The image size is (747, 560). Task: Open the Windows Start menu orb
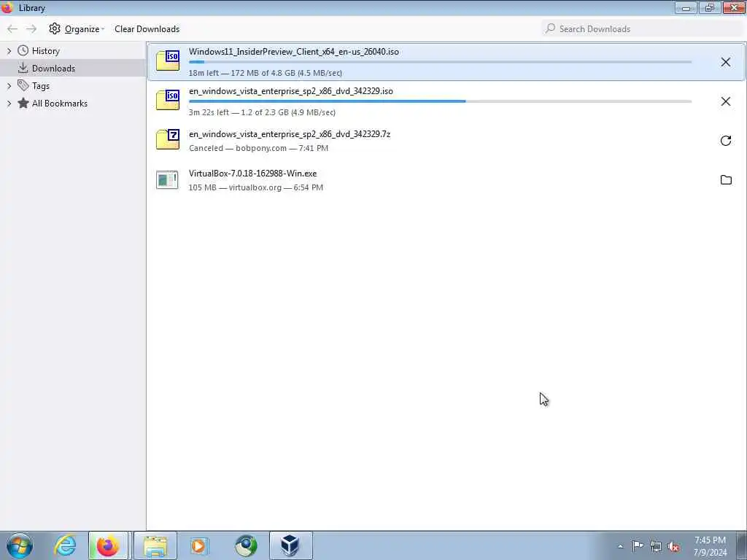coord(20,545)
